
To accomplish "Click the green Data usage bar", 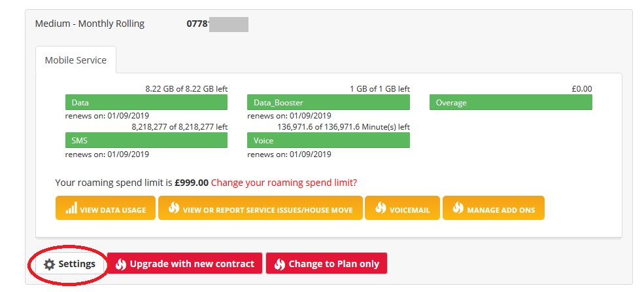I will click(146, 103).
